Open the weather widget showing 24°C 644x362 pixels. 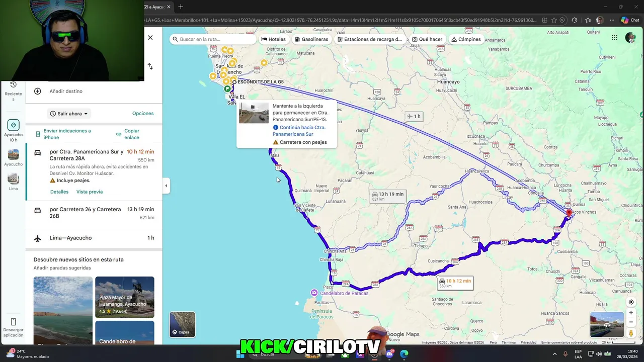28,354
